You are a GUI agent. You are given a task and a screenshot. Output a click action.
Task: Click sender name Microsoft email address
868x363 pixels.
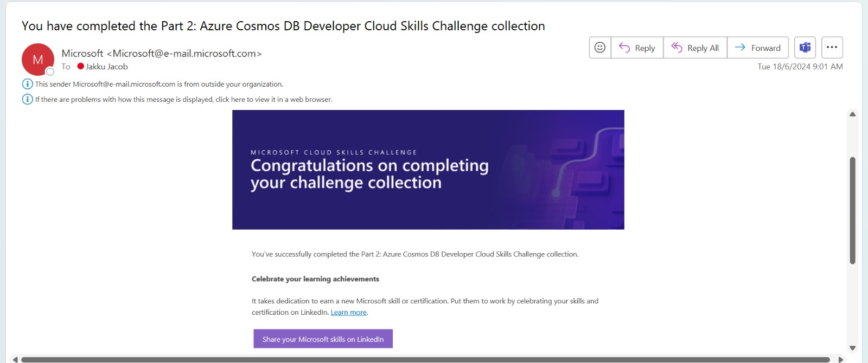pos(162,53)
